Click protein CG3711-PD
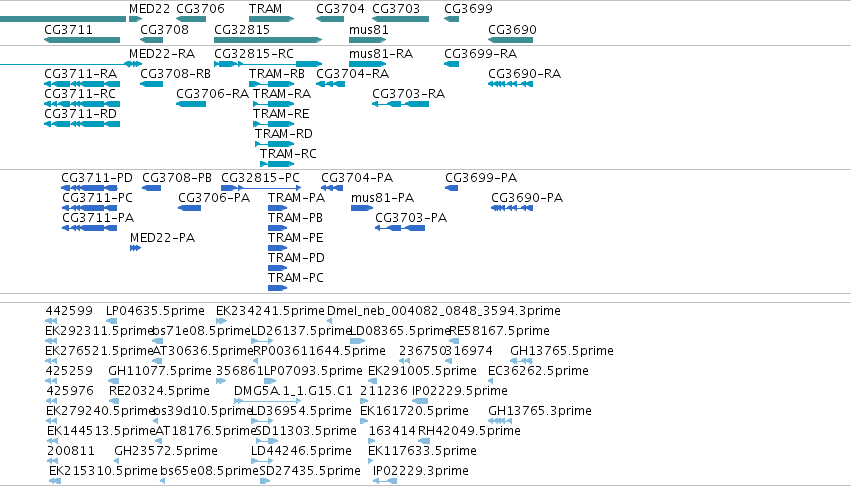This screenshot has width=851, height=486. click(97, 178)
